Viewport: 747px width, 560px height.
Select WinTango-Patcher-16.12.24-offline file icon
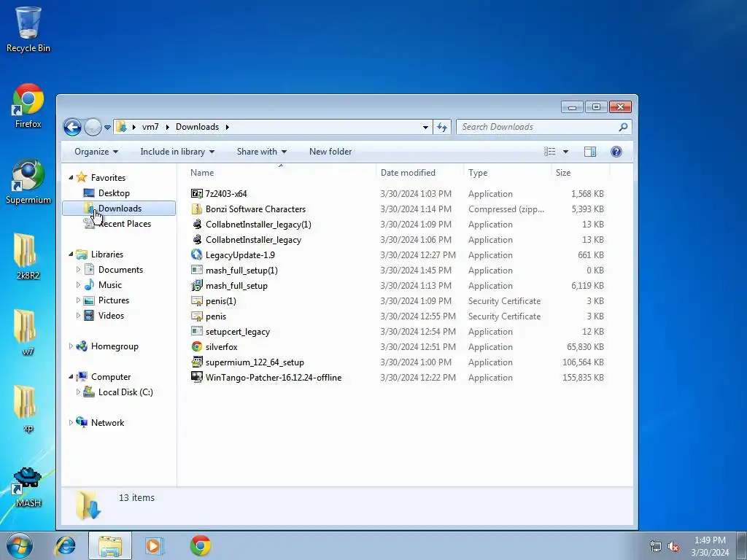pos(197,377)
